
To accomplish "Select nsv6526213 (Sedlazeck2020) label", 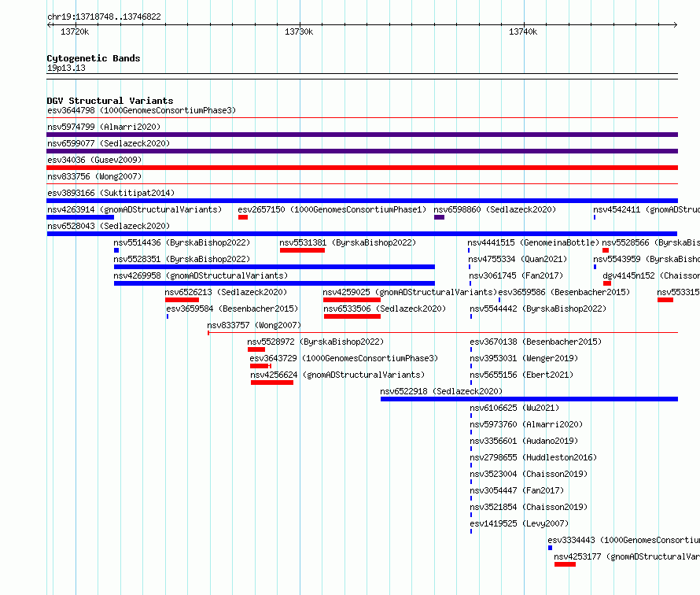I will click(x=226, y=292).
